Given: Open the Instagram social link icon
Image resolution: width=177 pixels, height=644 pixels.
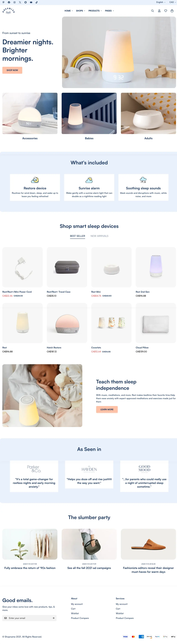Looking at the screenshot, I should click(14, 2).
